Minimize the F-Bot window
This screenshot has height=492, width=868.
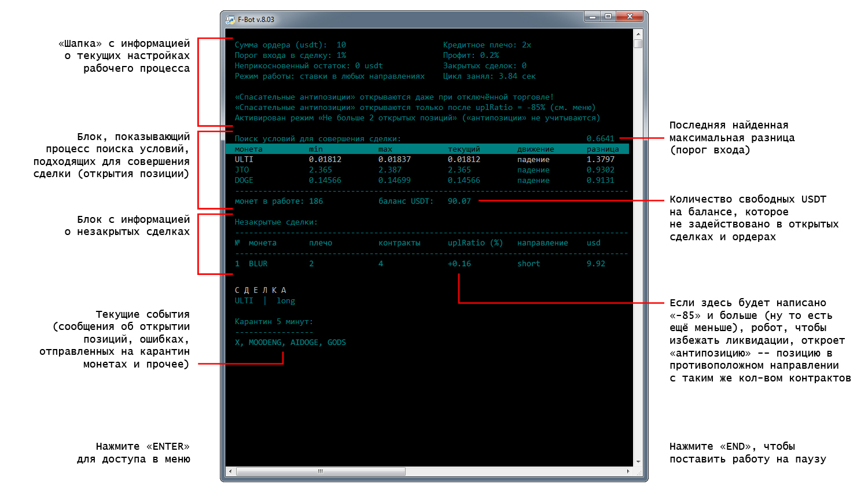(592, 17)
